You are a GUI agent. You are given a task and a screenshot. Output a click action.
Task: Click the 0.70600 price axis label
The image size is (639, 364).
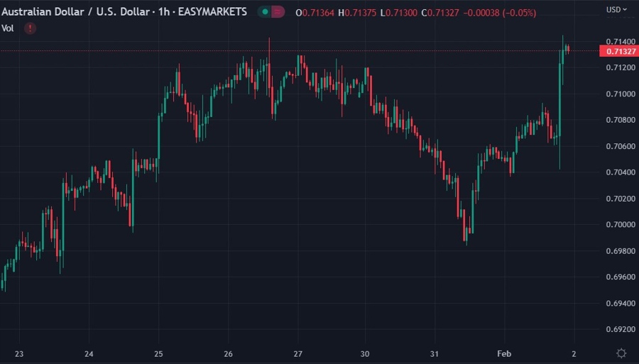click(621, 146)
